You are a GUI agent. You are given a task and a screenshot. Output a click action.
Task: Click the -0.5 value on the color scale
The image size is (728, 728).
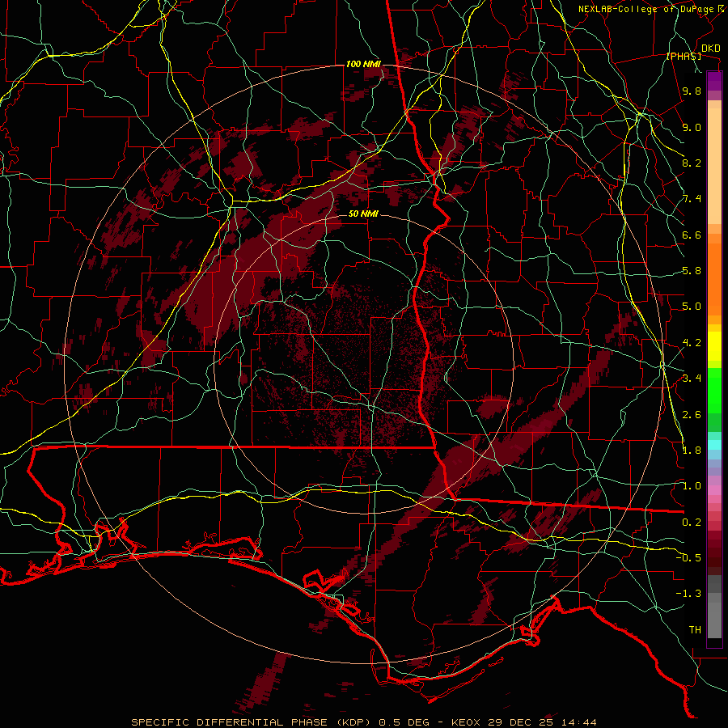pos(688,558)
